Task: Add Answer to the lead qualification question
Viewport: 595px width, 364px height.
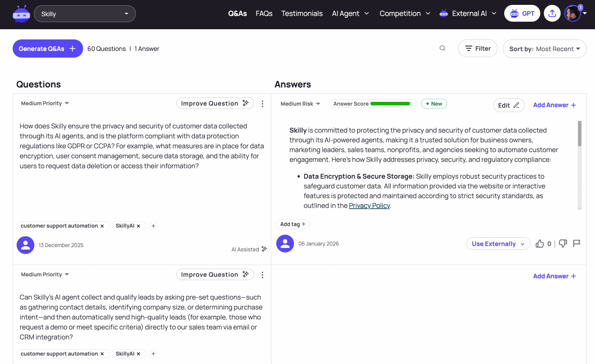Action: coord(555,276)
